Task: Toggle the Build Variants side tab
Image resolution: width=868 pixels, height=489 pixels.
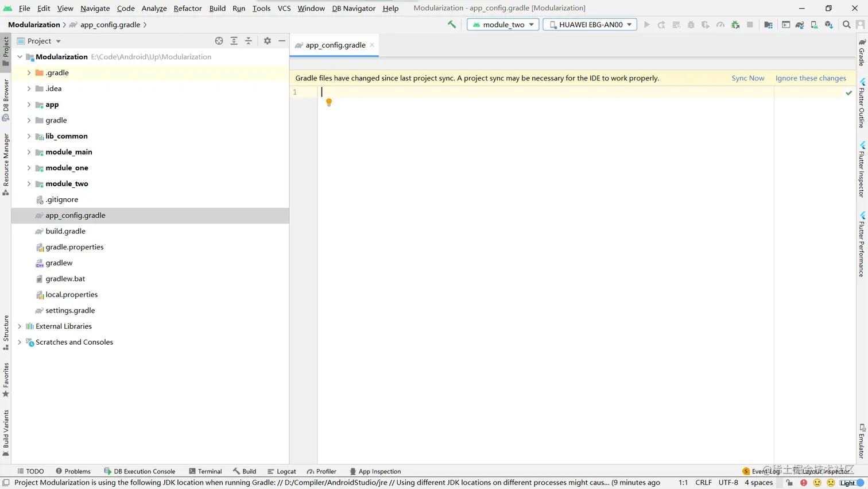Action: click(6, 433)
